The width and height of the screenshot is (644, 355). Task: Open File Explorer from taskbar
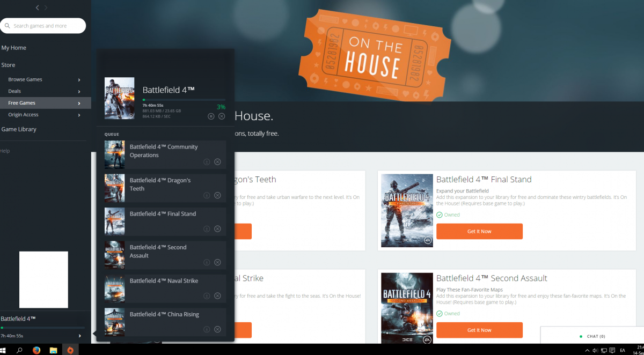pyautogui.click(x=53, y=350)
